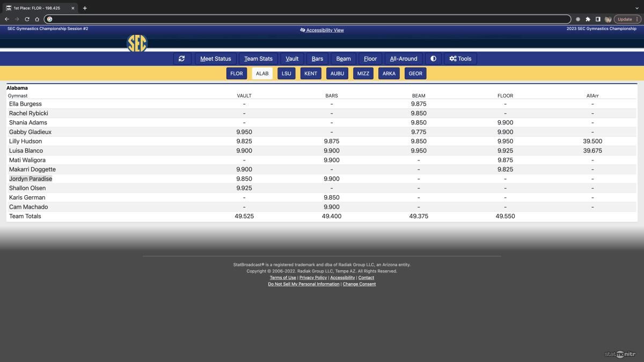Open a new browser tab
Image resolution: width=644 pixels, height=362 pixels.
(x=85, y=8)
